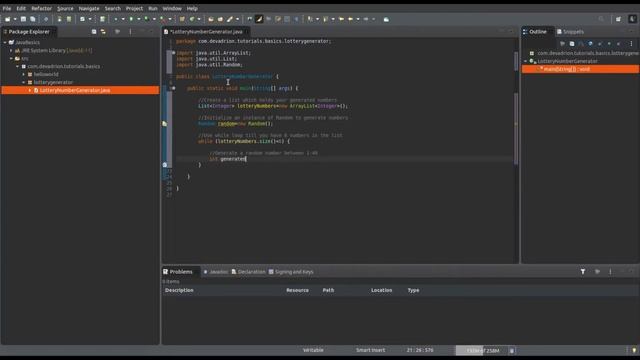This screenshot has height=360, width=640.
Task: Open the Navigate menu
Action: [x=89, y=8]
